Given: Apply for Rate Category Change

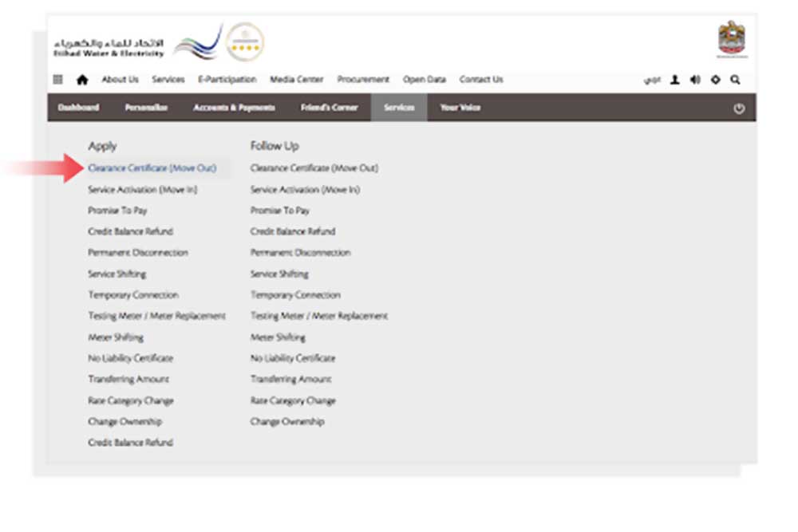Looking at the screenshot, I should pos(131,400).
